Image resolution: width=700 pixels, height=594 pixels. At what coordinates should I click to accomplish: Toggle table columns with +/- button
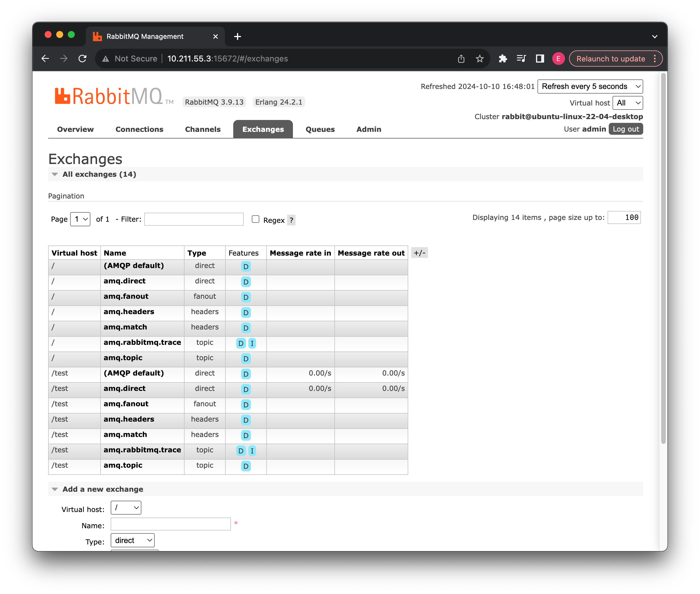[x=419, y=253]
